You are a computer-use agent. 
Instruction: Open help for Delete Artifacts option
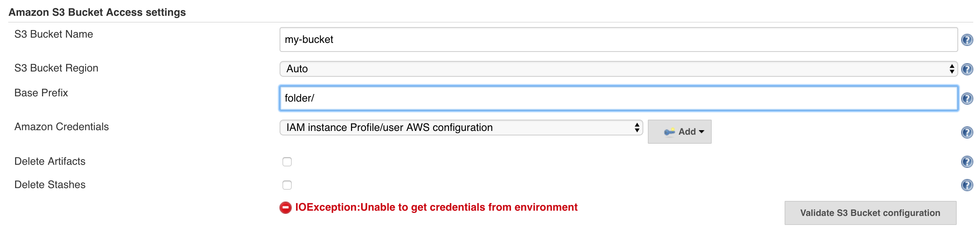click(x=967, y=162)
